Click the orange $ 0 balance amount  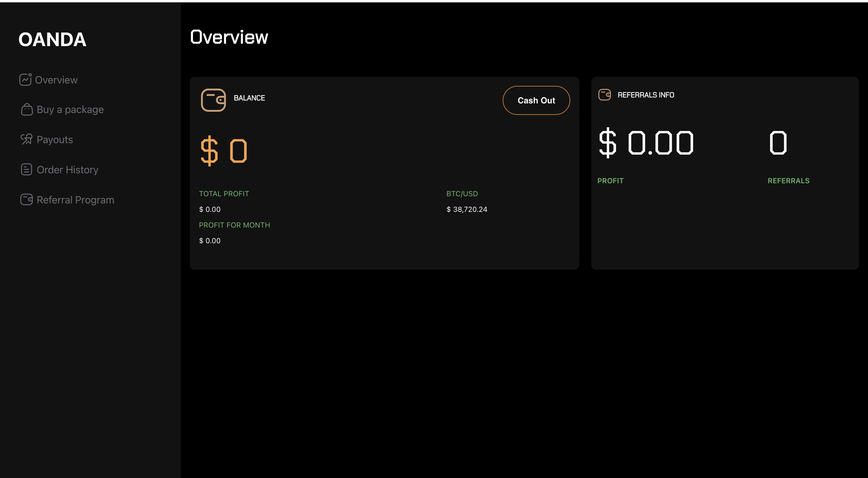pos(224,151)
